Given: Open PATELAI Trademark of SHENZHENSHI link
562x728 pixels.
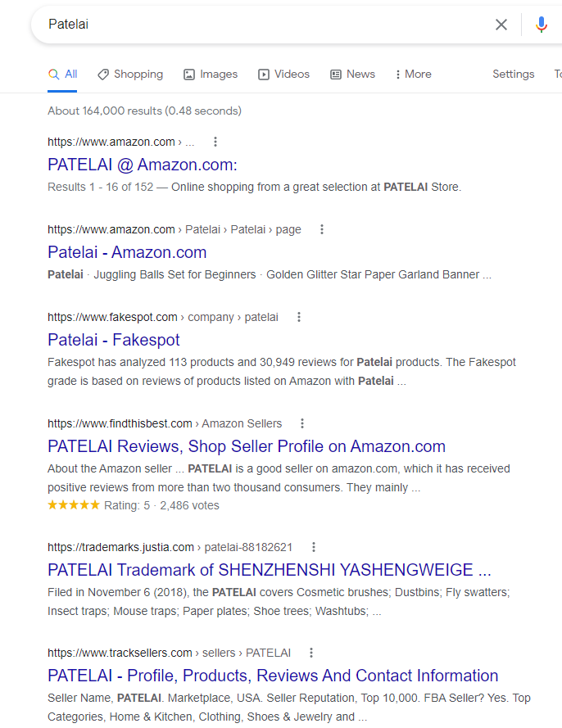Looking at the screenshot, I should [269, 570].
